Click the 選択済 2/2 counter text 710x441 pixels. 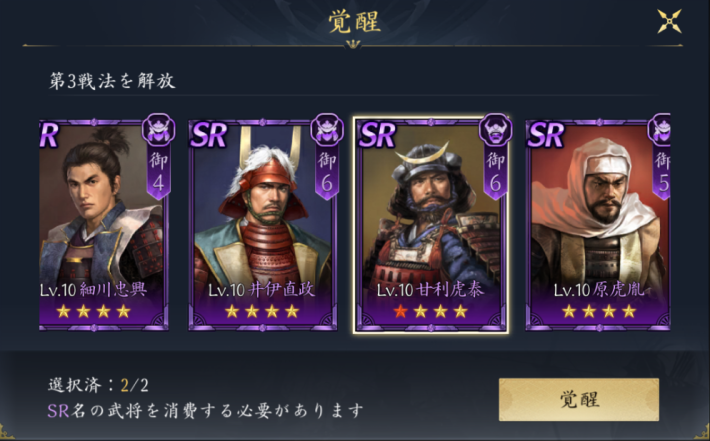98,385
